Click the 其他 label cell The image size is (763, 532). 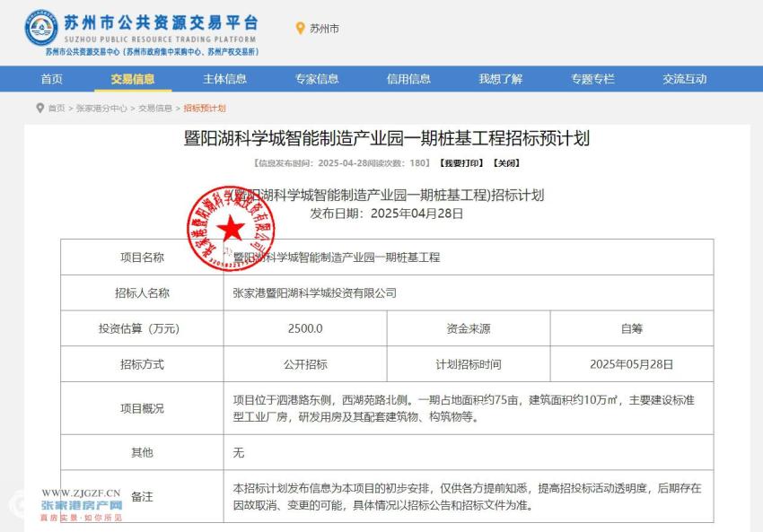(x=142, y=453)
